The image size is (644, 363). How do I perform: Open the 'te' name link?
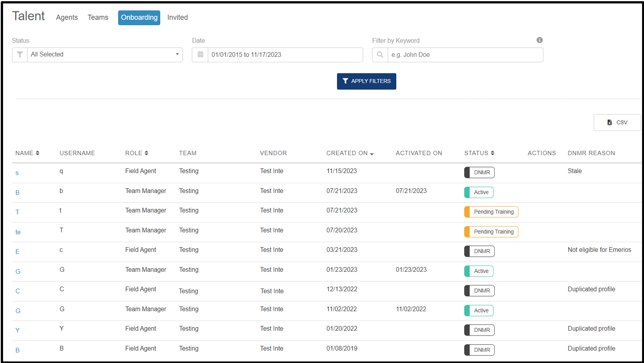point(18,232)
